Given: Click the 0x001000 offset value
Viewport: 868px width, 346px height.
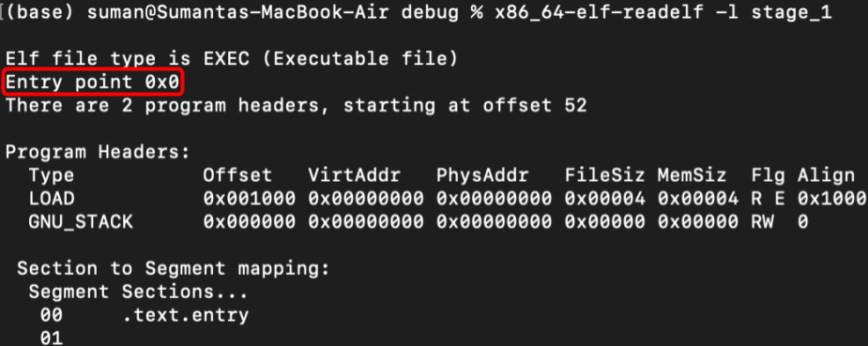Looking at the screenshot, I should click(249, 199).
